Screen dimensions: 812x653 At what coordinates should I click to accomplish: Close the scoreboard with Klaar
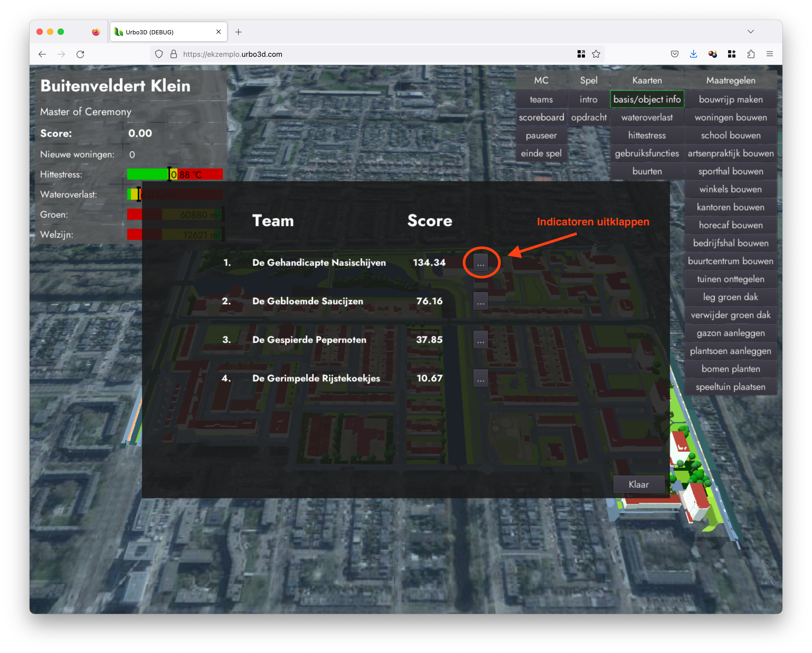click(x=639, y=484)
